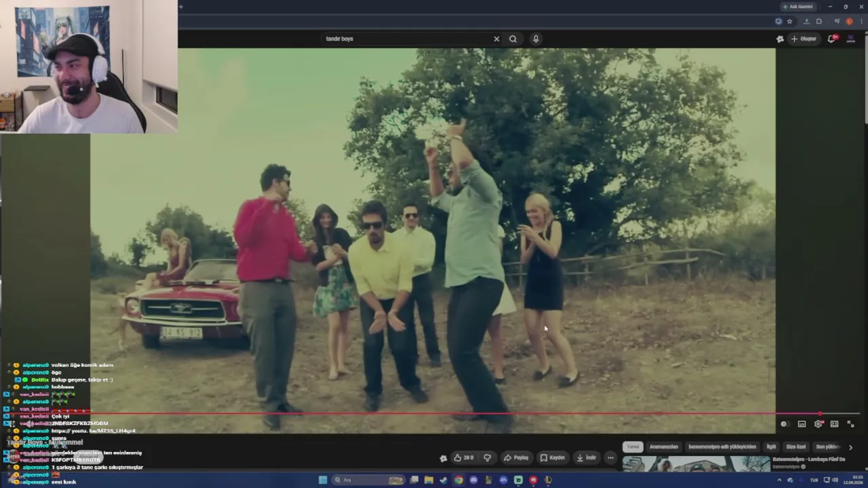This screenshot has height=488, width=868.
Task: Click the Windows taskbar search box
Action: click(x=367, y=480)
